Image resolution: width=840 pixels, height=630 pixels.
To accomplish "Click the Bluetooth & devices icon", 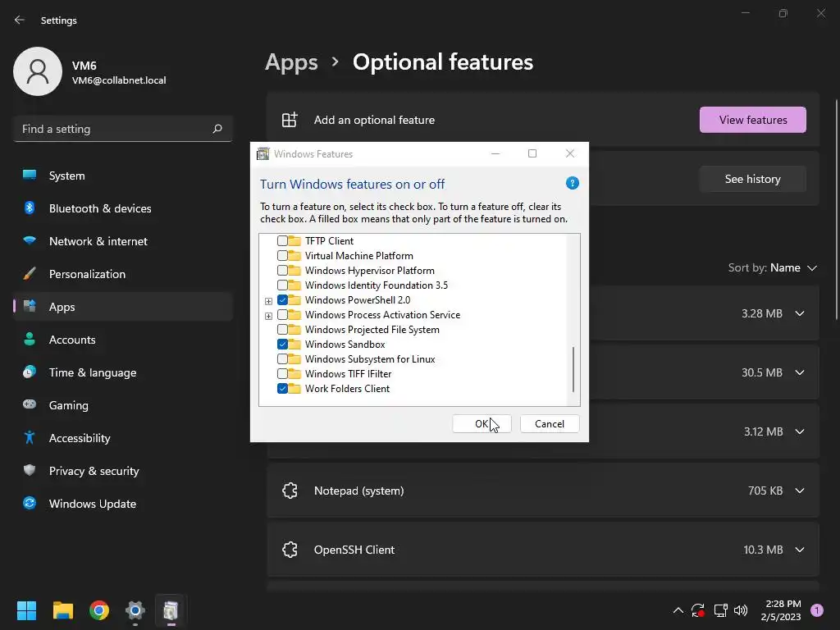I will click(30, 208).
